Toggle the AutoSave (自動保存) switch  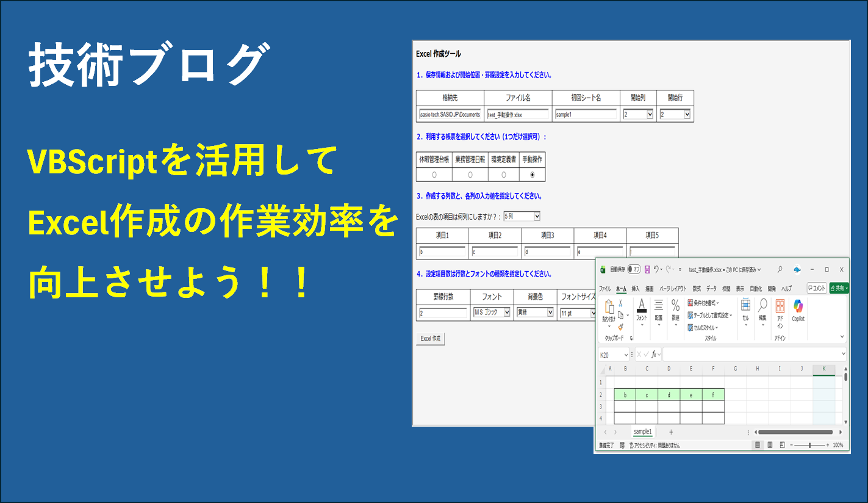point(634,269)
